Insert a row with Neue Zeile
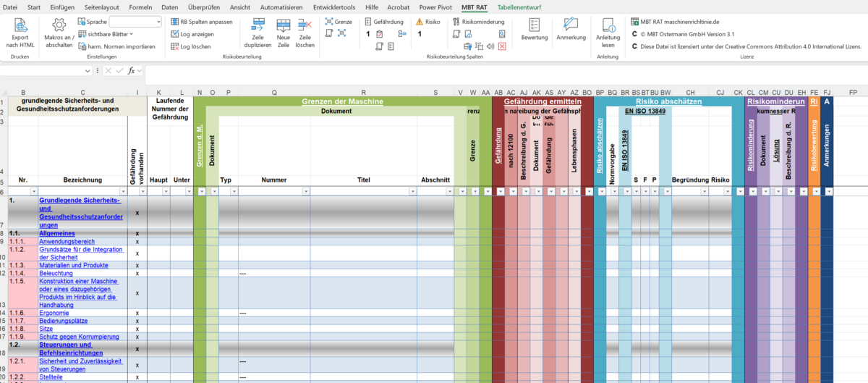868x383 pixels. point(283,25)
